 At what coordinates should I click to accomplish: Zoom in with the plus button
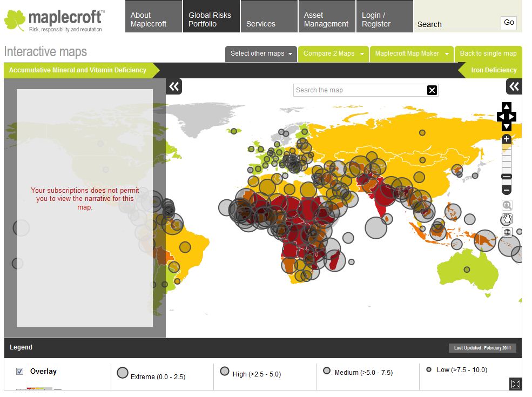507,139
